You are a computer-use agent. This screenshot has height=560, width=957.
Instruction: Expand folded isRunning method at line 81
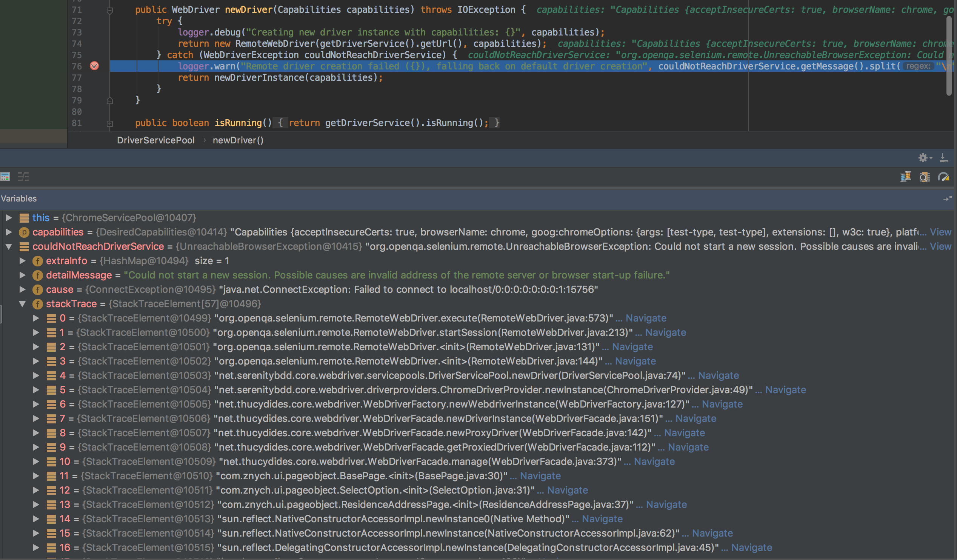110,123
